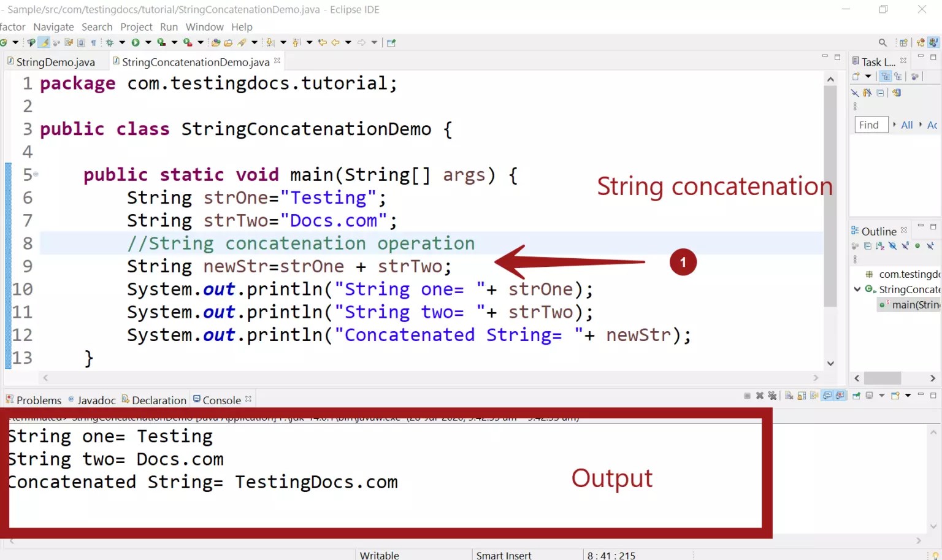Click the Sort alphabetically icon in Outline

(880, 246)
